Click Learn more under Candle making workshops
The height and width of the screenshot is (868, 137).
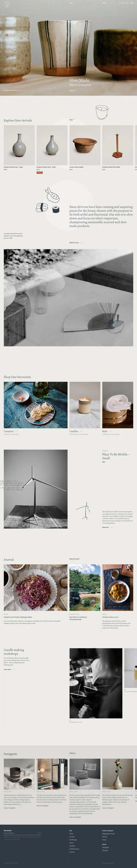8,669
